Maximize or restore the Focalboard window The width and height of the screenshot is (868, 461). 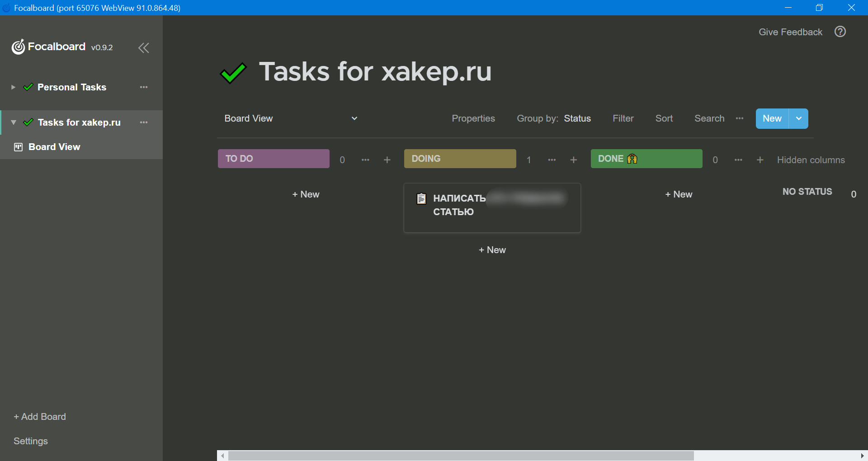tap(819, 8)
